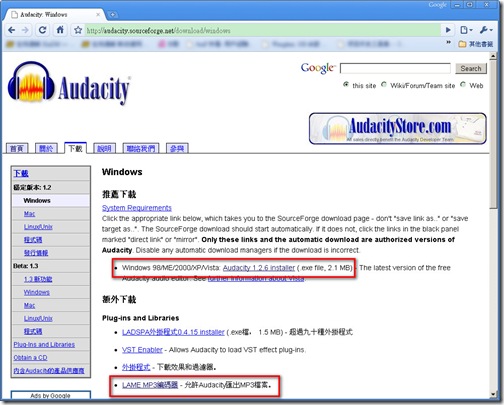Open the 聯絡我們 navigation tab

click(141, 148)
